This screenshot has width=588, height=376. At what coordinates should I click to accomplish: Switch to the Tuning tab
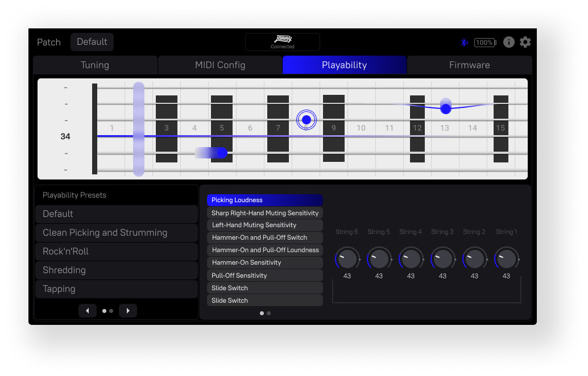95,65
